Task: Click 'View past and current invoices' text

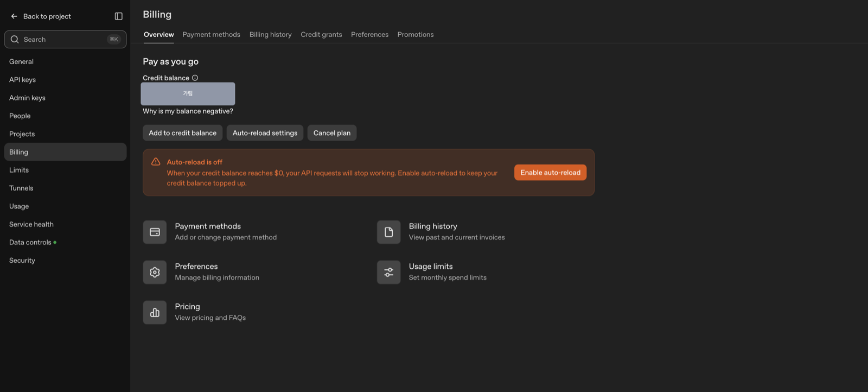Action: pos(457,237)
